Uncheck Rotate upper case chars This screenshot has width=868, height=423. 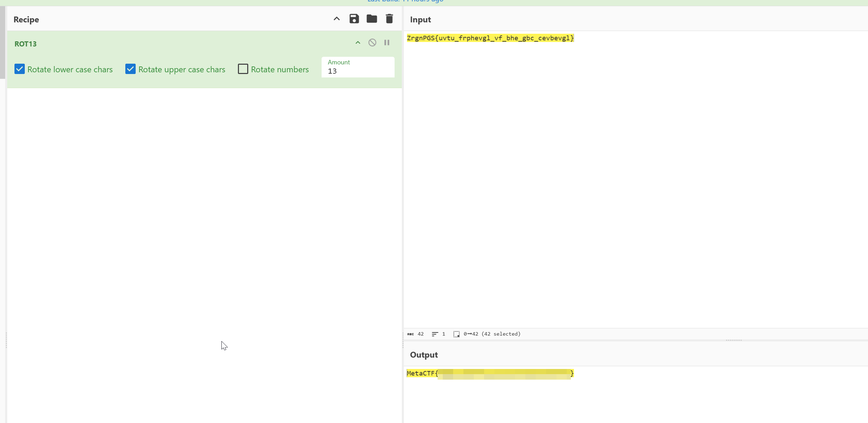(x=130, y=69)
